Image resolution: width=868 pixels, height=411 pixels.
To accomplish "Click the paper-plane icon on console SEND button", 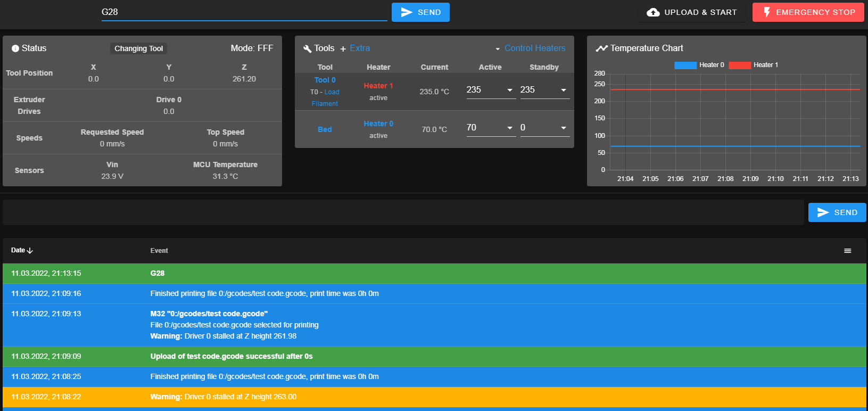I will tap(823, 212).
